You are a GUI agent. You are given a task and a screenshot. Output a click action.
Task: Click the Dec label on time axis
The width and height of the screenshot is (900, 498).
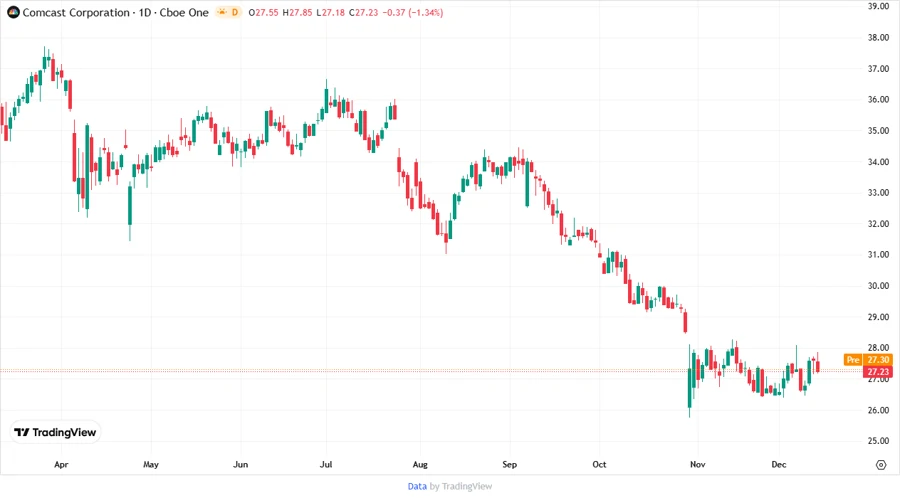779,464
